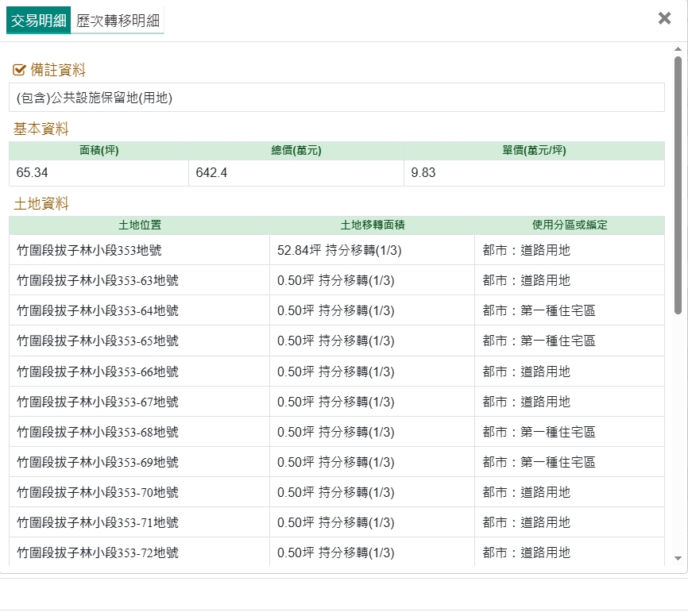Viewport: 688px width, 616px height.
Task: Select the 9.83 unit price cell
Action: pyautogui.click(x=533, y=172)
